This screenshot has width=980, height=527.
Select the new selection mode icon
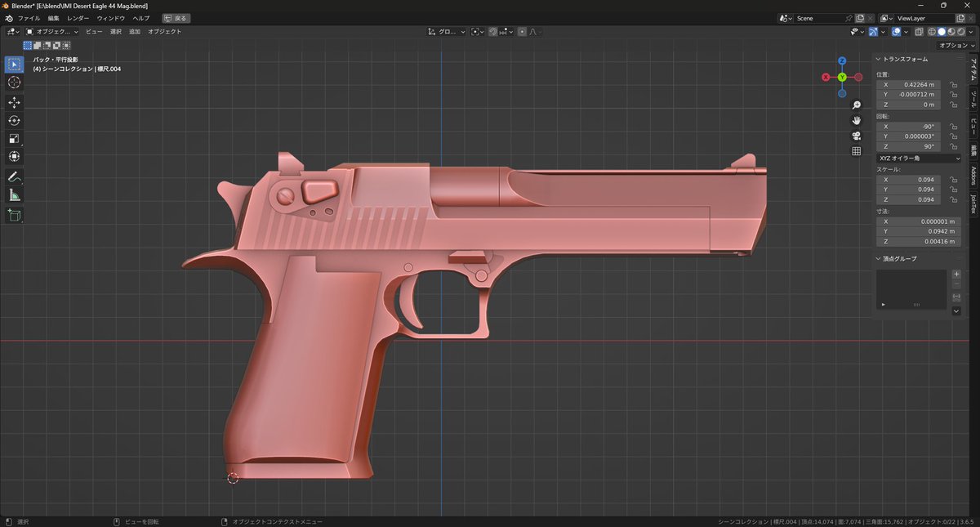[x=27, y=45]
